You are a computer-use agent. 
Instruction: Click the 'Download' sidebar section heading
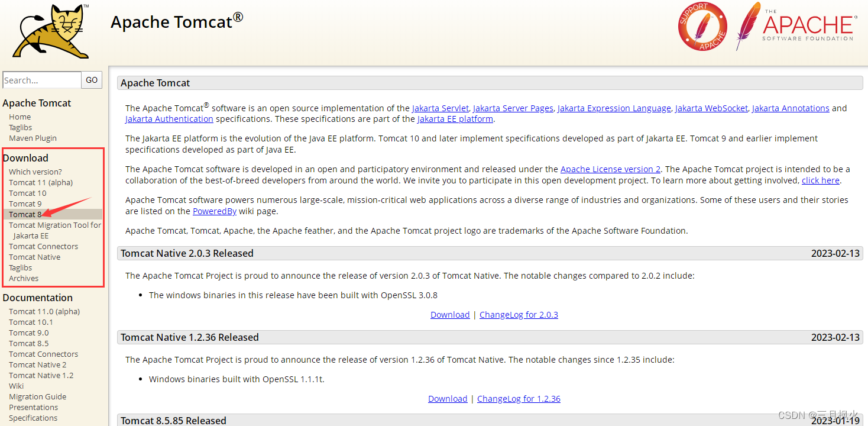point(25,158)
